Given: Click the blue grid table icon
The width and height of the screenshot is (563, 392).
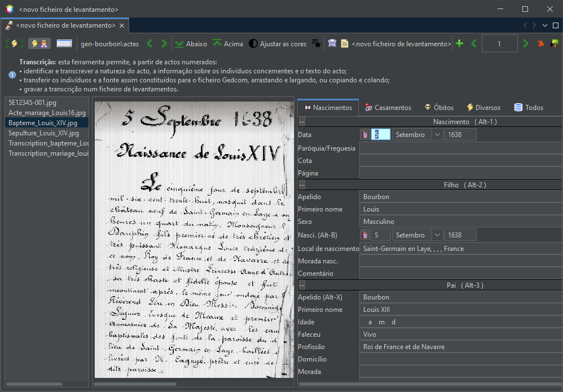Looking at the screenshot, I should click(x=64, y=44).
